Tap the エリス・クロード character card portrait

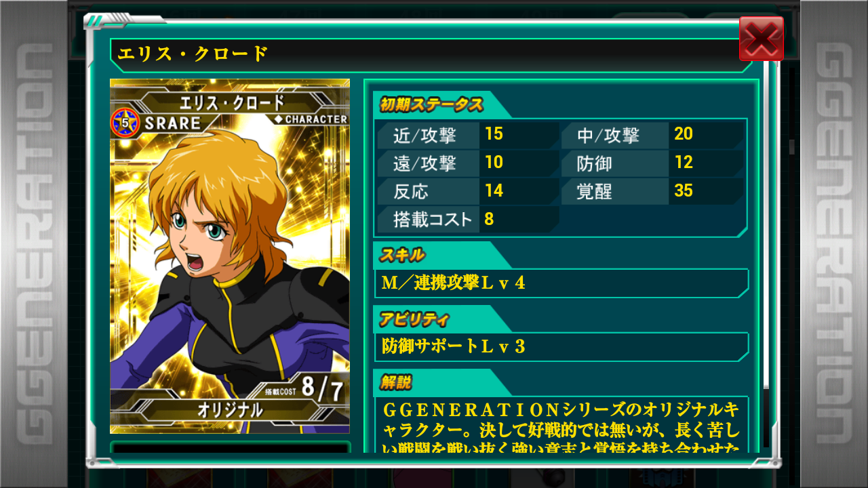click(230, 256)
